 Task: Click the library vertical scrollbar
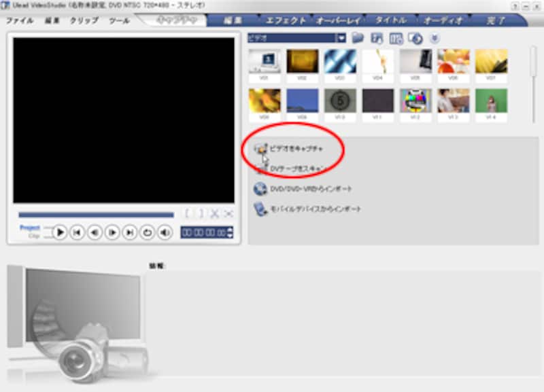[x=534, y=85]
